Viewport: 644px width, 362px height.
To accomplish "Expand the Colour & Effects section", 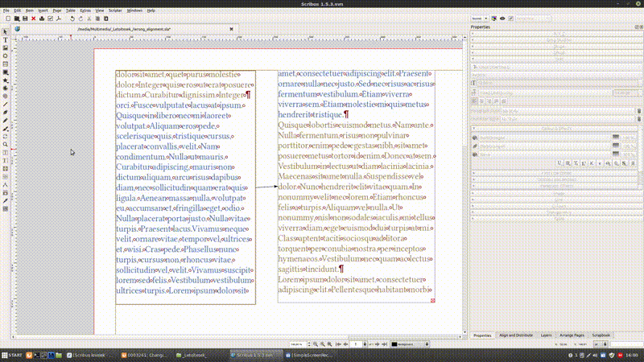I will click(x=555, y=129).
